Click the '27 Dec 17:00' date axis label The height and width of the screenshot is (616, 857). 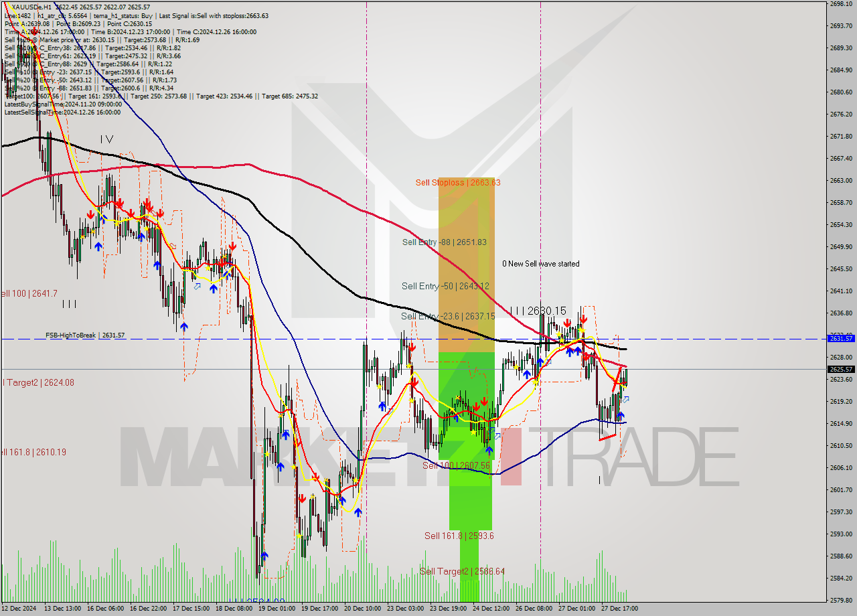619,609
